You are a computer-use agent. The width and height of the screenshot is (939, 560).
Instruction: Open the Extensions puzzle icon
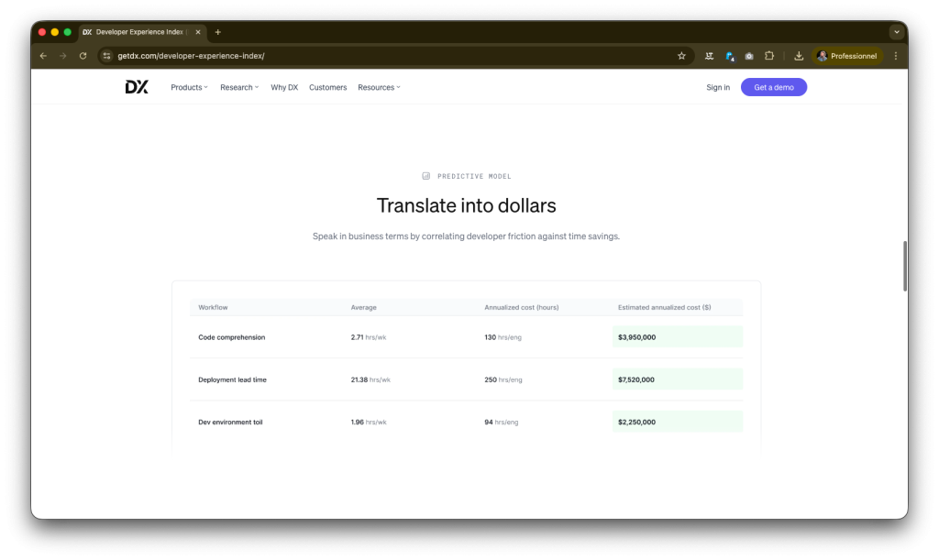(x=769, y=56)
